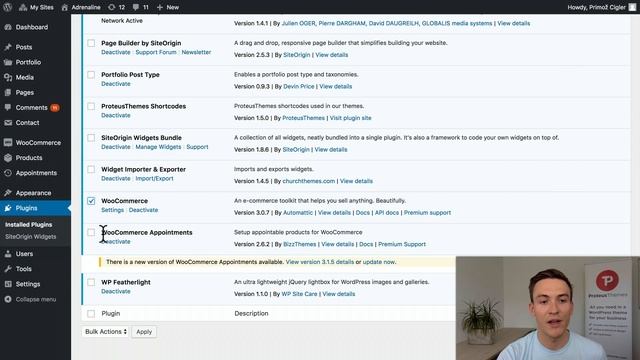Open Automattic author link
640x360 pixels.
(298, 213)
